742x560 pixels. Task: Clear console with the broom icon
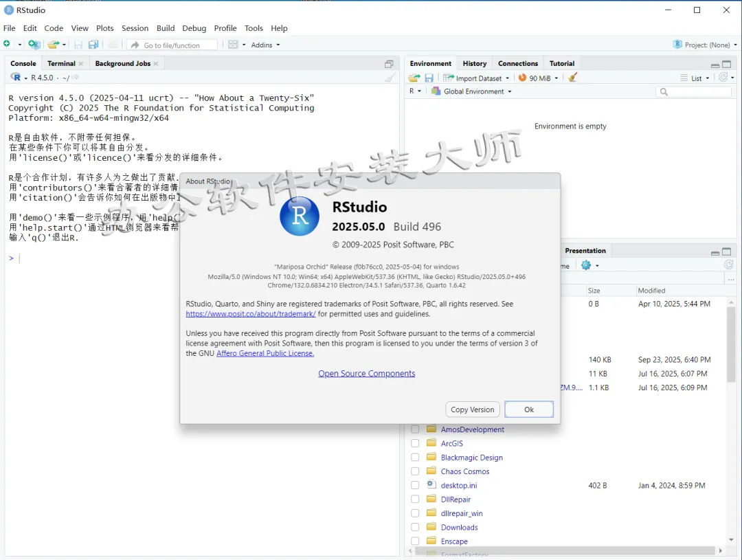[390, 78]
